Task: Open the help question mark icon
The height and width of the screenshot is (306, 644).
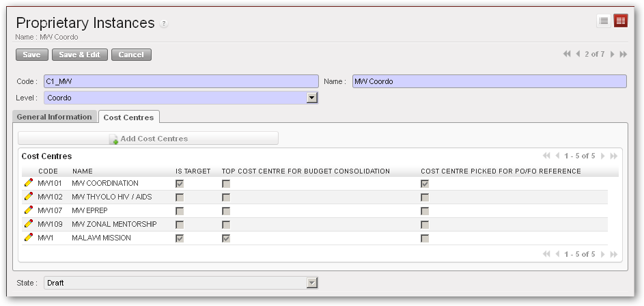Action: (x=164, y=25)
